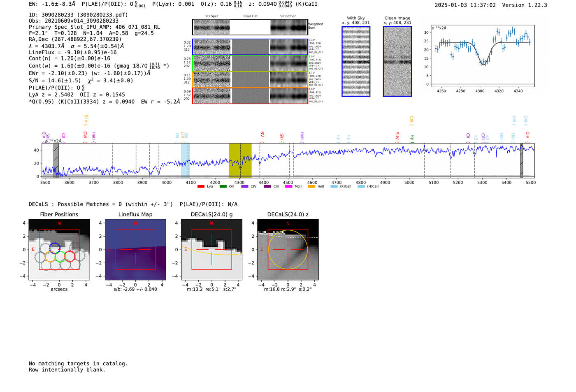Click the No matching targets in catalog text
Screen dimensions: 576x392
click(78, 364)
